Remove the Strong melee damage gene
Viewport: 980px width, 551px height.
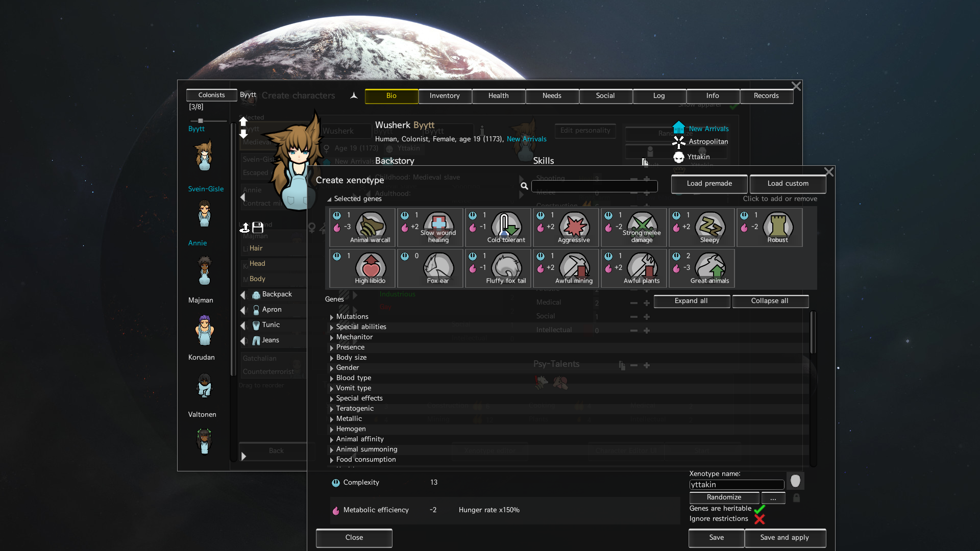(634, 228)
